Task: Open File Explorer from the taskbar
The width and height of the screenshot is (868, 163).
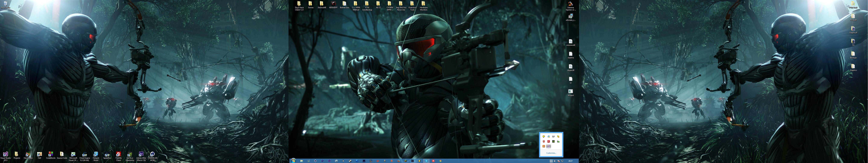Action: [302, 161]
